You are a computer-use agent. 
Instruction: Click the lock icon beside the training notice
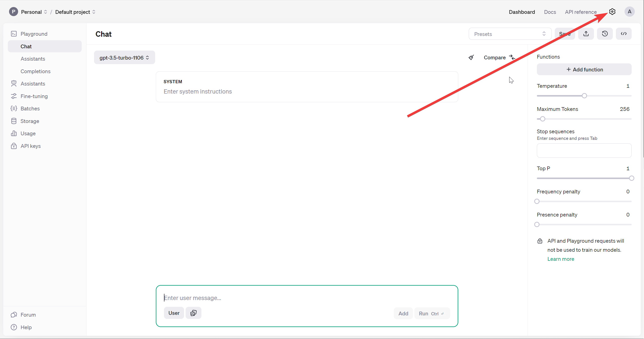coord(540,241)
